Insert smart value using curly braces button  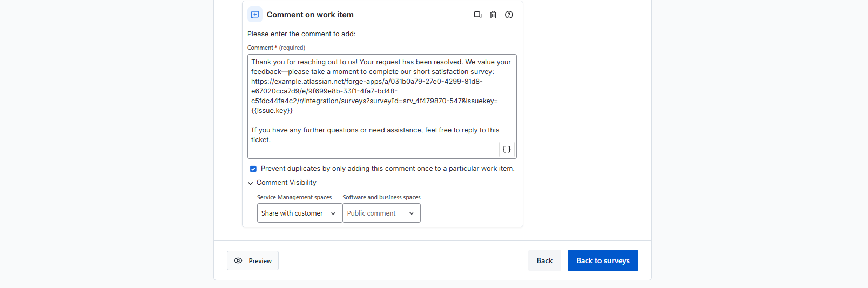coord(507,149)
